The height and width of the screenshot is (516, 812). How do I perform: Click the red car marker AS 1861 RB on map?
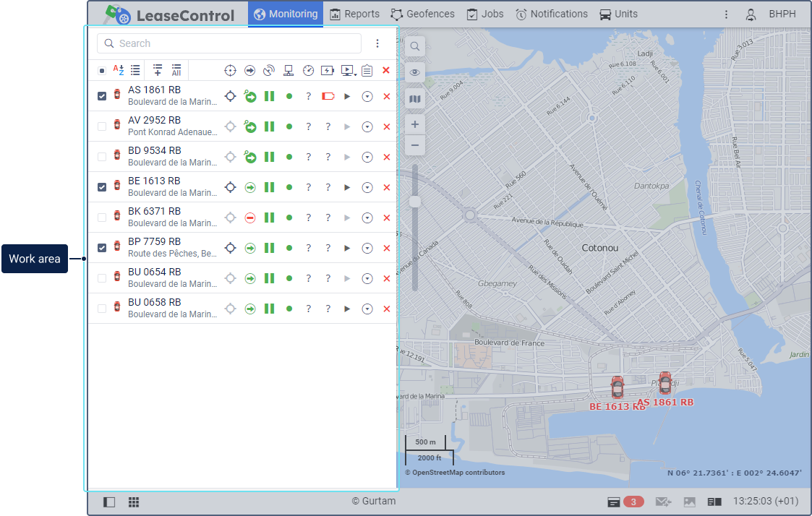pos(664,383)
